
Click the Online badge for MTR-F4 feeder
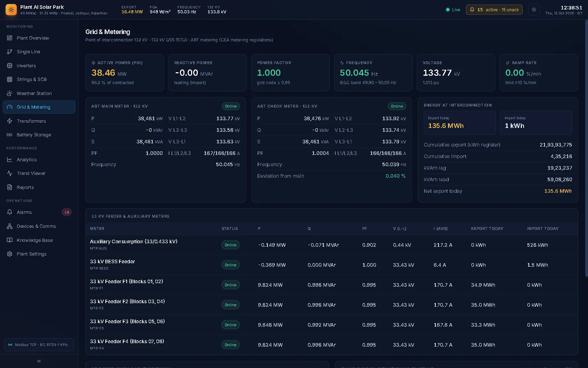pyautogui.click(x=230, y=345)
